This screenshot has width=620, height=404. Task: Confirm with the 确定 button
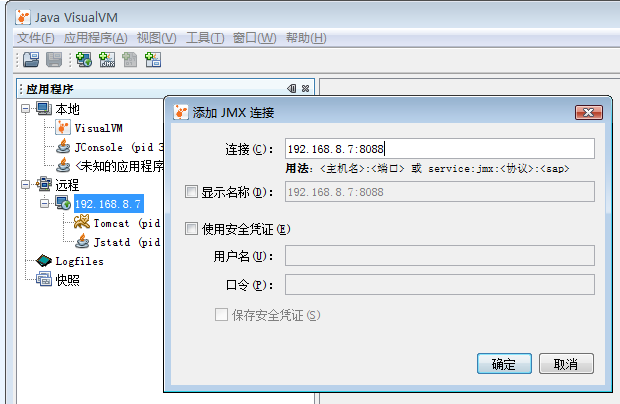coord(504,364)
